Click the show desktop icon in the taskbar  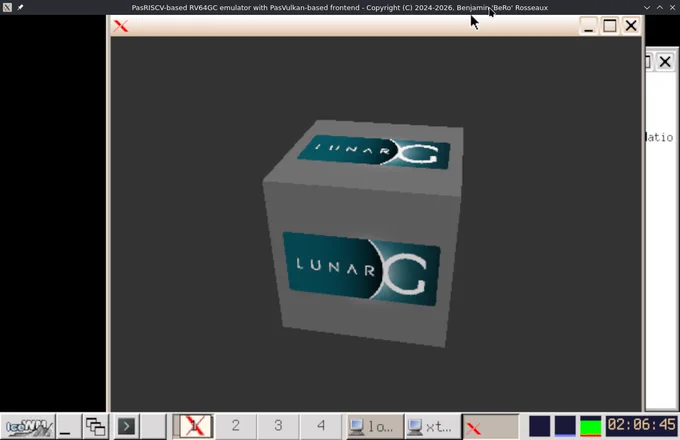pyautogui.click(x=69, y=427)
